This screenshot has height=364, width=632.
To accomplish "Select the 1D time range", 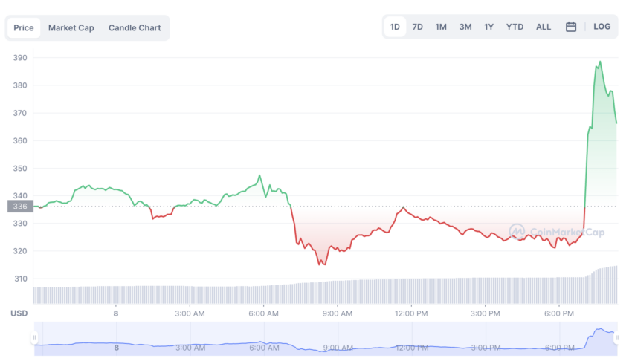I will [395, 27].
